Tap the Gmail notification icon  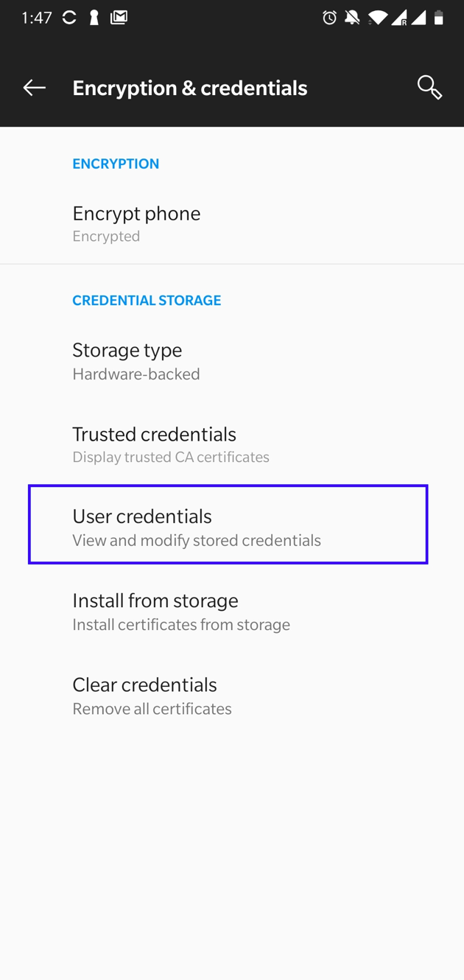pos(119,18)
